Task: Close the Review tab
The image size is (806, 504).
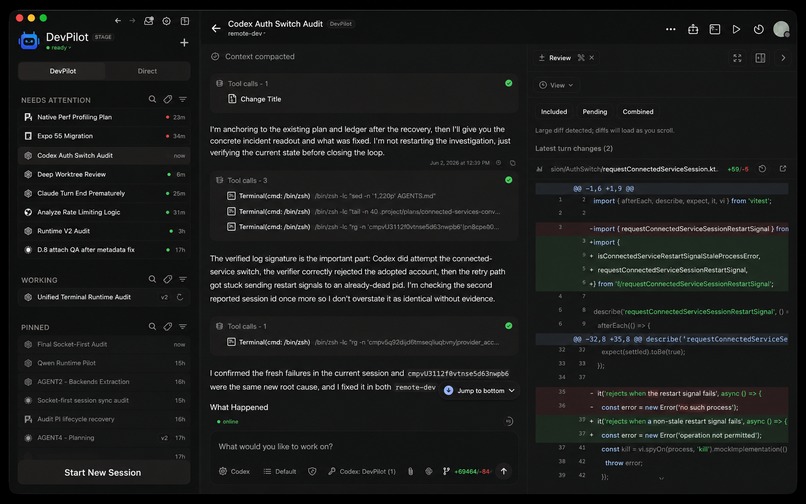Action: click(x=592, y=58)
